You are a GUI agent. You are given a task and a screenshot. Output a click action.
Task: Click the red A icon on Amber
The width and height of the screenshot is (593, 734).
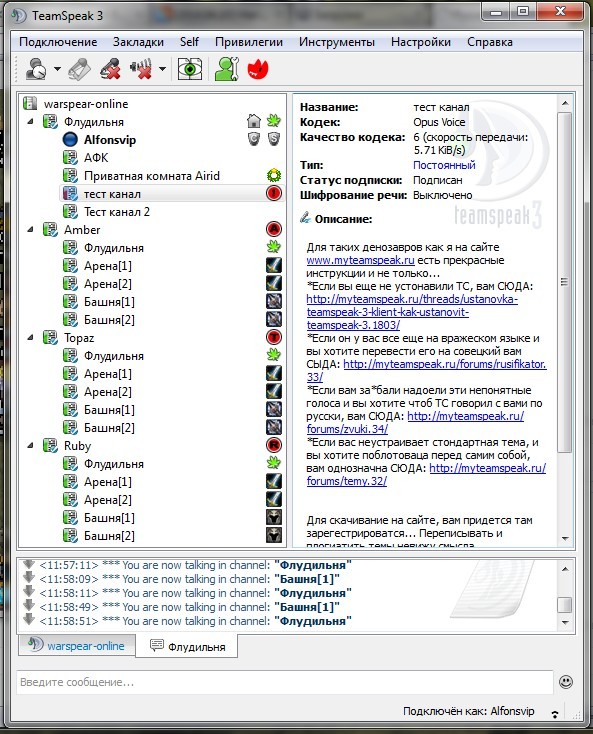[274, 229]
